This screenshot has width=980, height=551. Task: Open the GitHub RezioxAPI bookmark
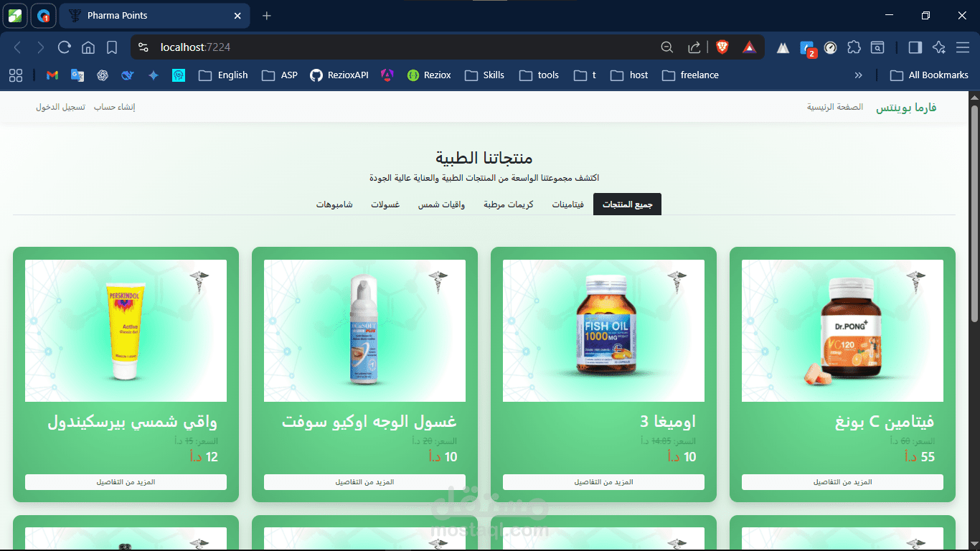click(339, 75)
